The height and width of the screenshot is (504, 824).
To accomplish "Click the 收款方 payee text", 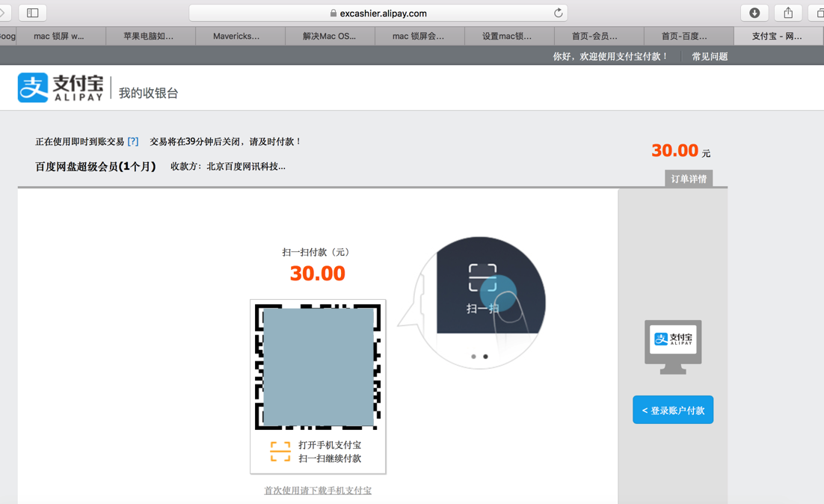I will [228, 167].
